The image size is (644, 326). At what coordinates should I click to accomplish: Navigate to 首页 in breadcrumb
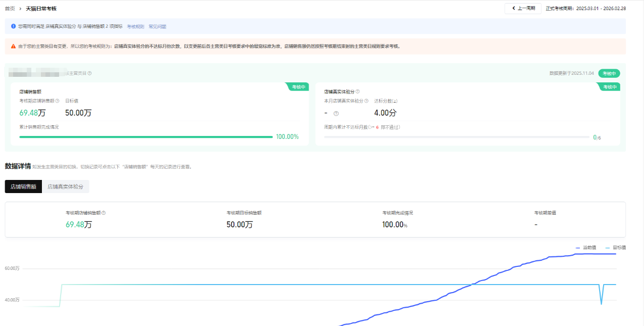point(10,9)
